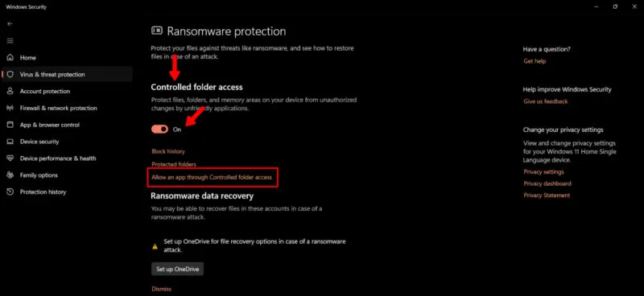Click the App & browser control icon
This screenshot has width=644, height=296.
10,125
